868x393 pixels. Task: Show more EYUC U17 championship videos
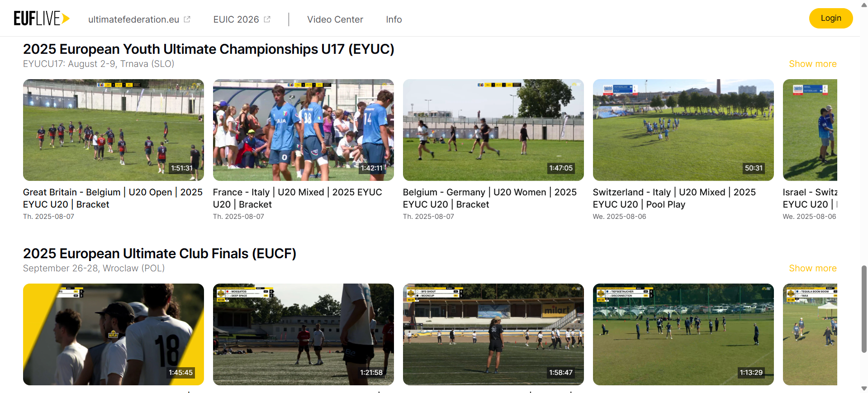(813, 64)
